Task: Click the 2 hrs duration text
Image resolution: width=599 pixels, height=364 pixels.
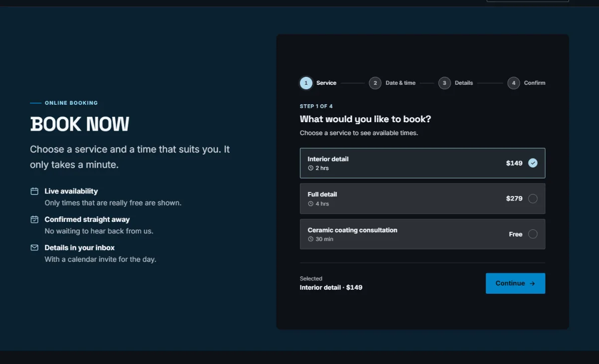Action: tap(322, 168)
